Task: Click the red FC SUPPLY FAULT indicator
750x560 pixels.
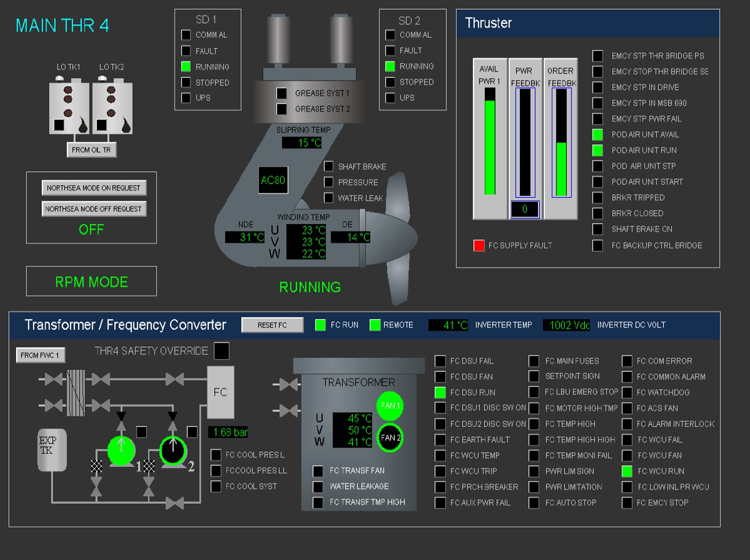Action: pyautogui.click(x=479, y=245)
